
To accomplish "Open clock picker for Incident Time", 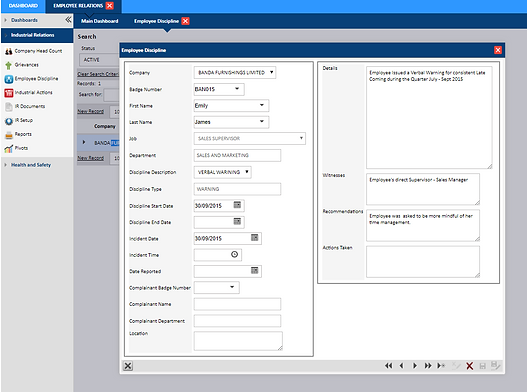I will coord(235,254).
